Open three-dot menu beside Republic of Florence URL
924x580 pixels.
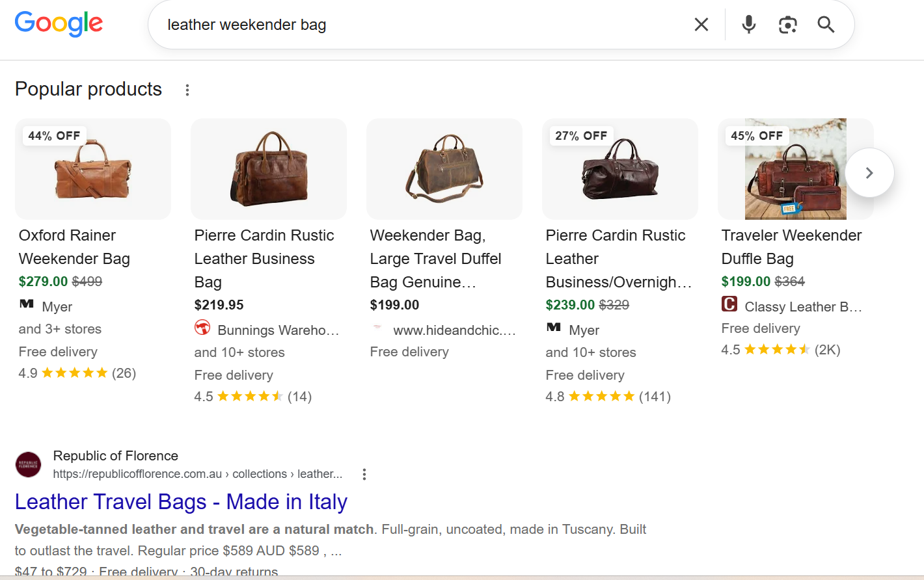(364, 475)
